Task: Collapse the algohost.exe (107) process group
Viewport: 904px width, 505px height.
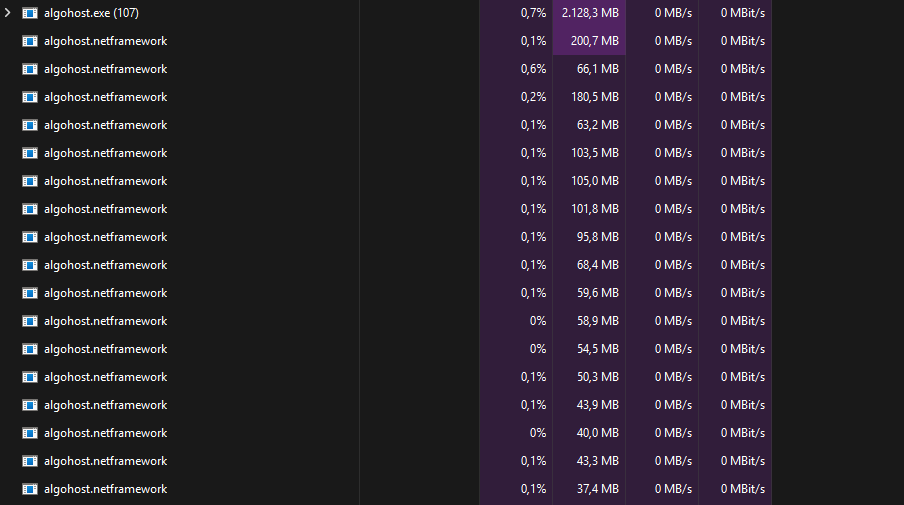Action: [8, 13]
